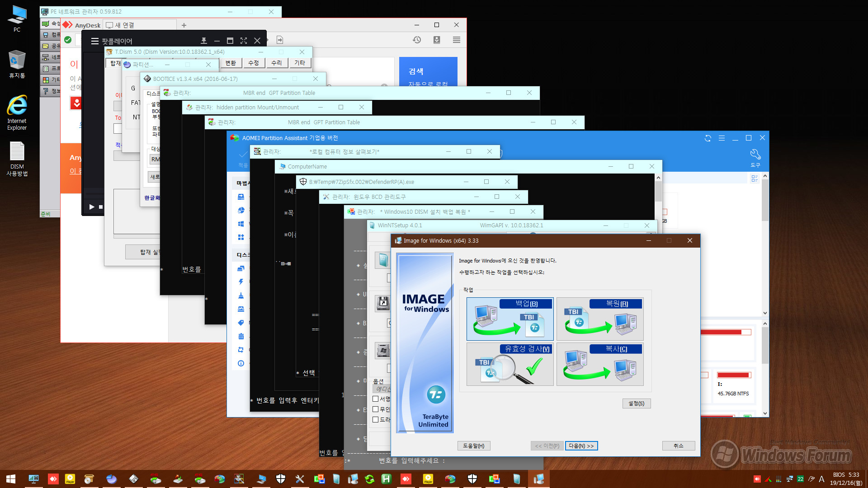868x488 pixels.
Task: Click the upper AOMEI vertical scrollbar
Action: [765, 244]
